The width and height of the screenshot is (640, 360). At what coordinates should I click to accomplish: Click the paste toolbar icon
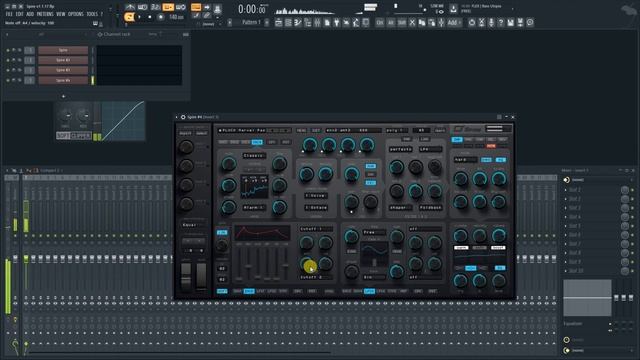[431, 22]
